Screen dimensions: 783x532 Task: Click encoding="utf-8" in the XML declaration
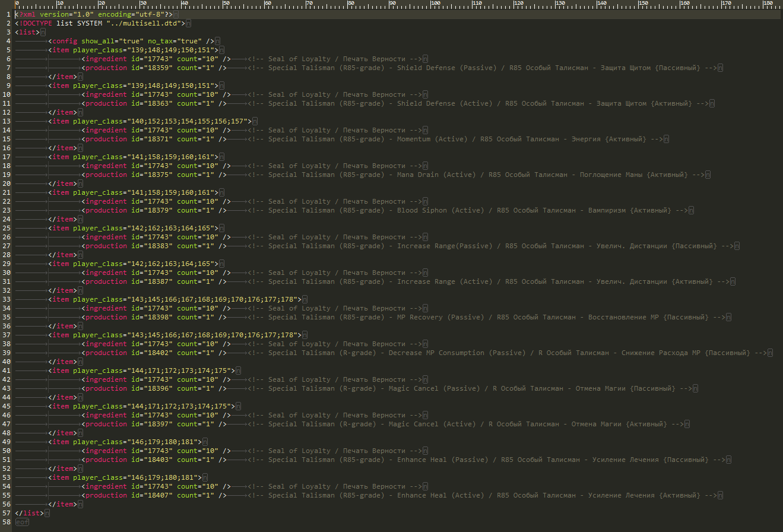131,14
